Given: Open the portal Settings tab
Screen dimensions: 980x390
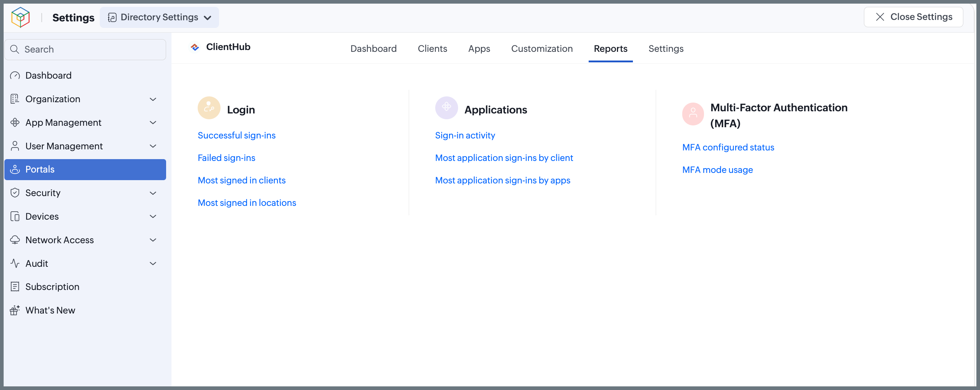Looking at the screenshot, I should point(666,49).
